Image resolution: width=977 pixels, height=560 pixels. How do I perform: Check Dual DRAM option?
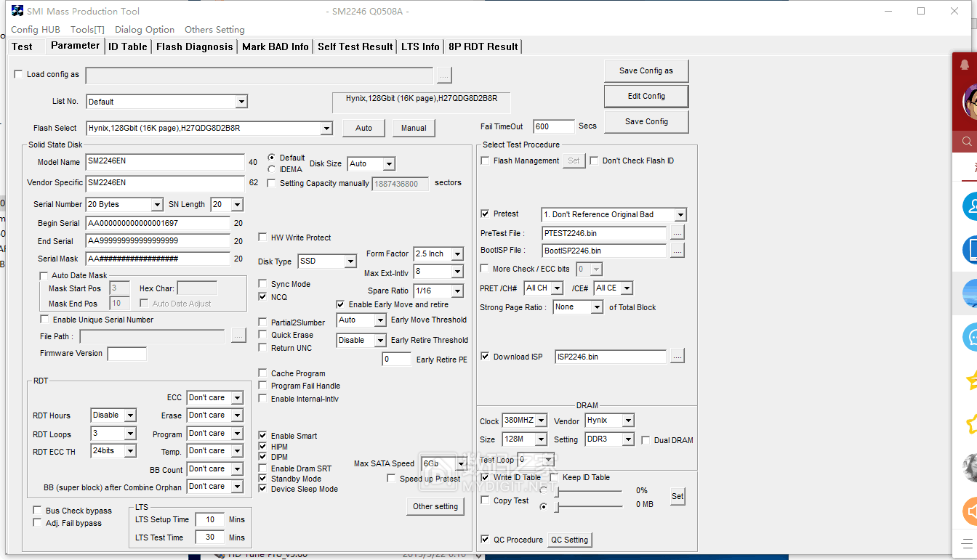[x=646, y=440]
